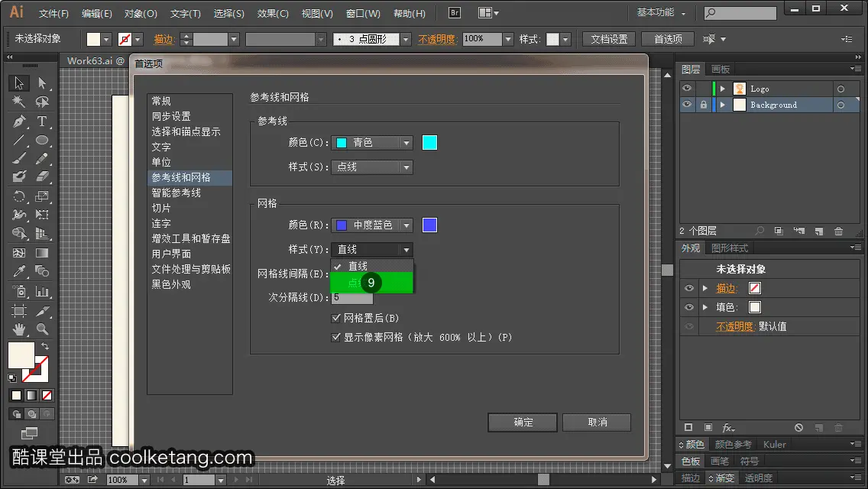Viewport: 868px width, 489px height.
Task: Select the Column Graph tool
Action: pos(42,291)
